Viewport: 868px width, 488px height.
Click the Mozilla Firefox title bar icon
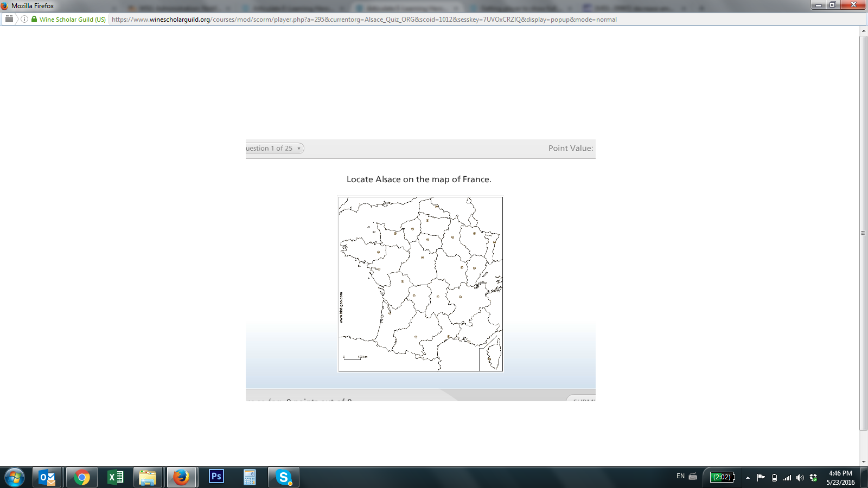[5, 5]
